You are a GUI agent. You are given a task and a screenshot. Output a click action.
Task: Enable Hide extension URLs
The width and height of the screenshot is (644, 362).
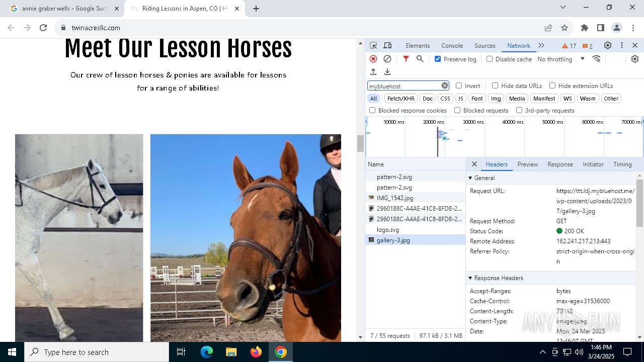tap(552, 85)
